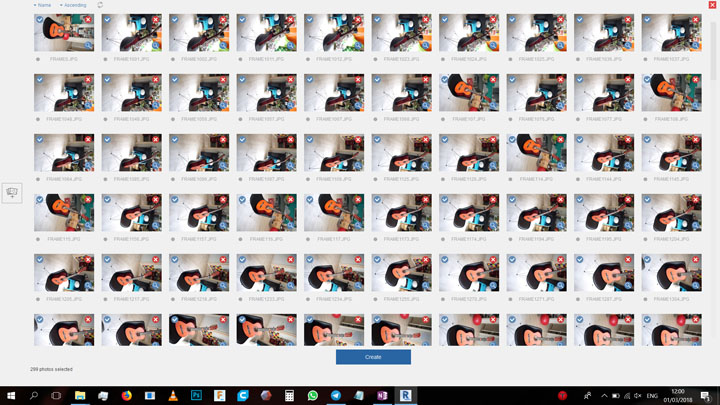
Task: Click the refresh icon beside Ascending
Action: [x=100, y=5]
